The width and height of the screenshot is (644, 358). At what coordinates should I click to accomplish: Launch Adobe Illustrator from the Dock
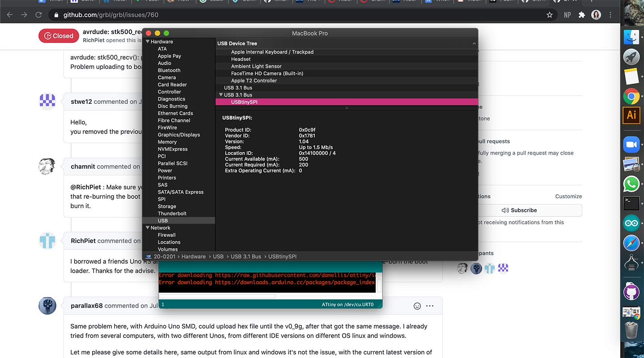coord(631,115)
